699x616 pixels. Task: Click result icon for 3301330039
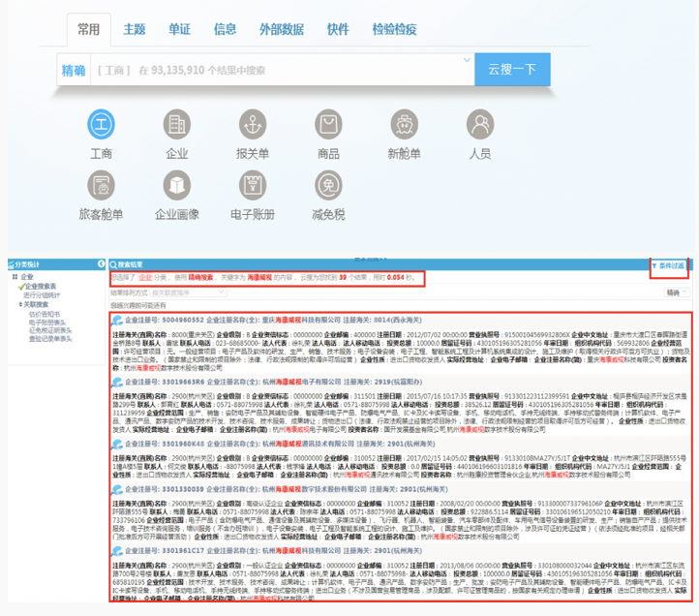tap(117, 489)
